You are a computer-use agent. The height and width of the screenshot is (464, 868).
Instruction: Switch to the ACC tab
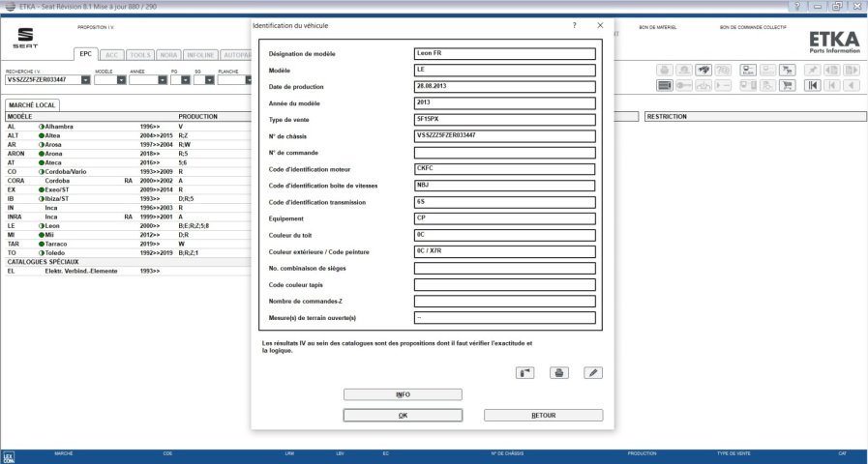pos(112,55)
